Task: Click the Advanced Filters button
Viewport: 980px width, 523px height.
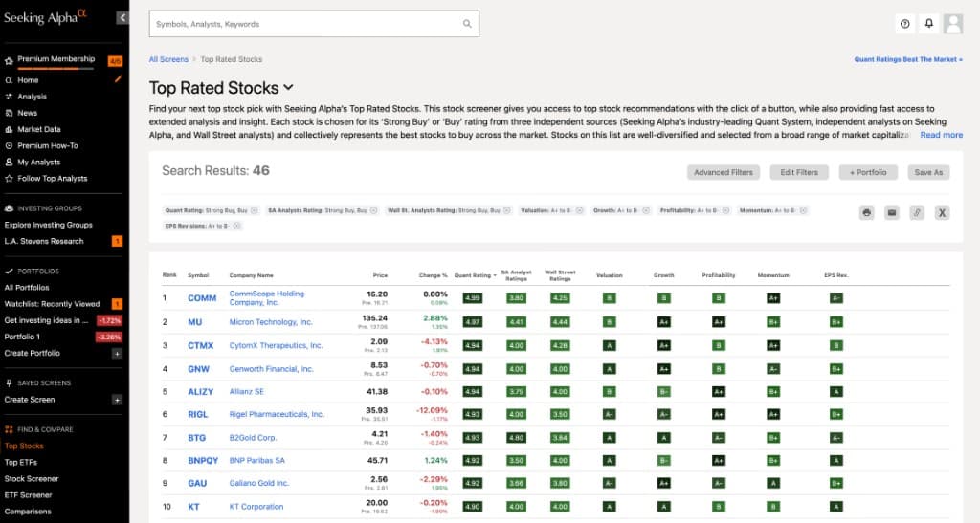Action: coord(724,172)
